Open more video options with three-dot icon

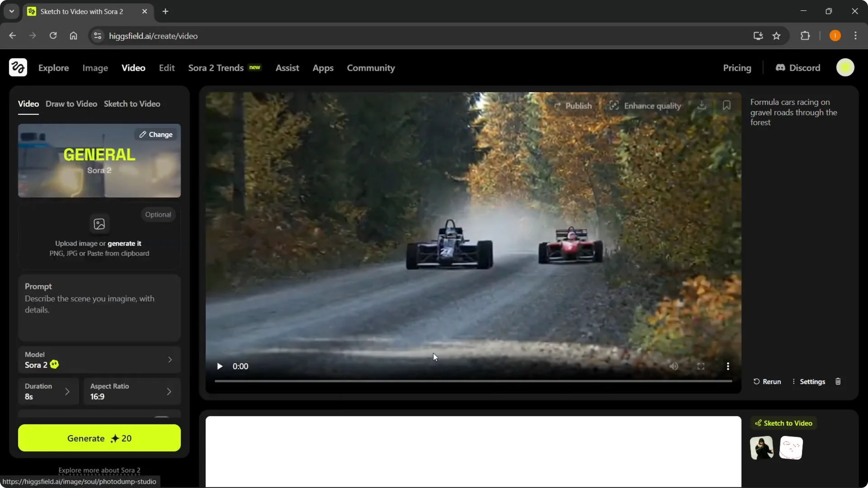tap(728, 366)
